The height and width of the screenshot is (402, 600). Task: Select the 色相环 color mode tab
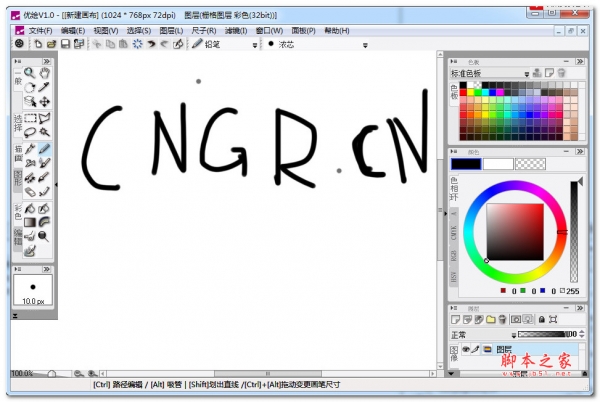click(454, 189)
